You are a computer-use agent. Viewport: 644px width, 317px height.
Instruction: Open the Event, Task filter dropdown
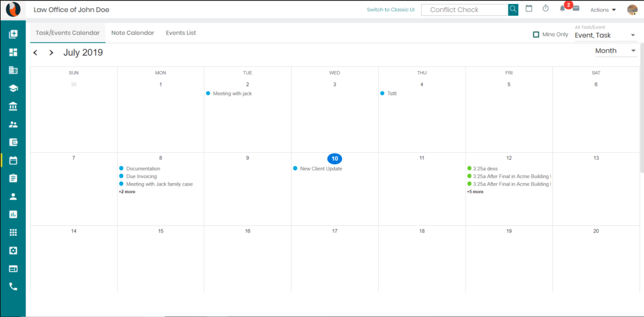(x=606, y=35)
